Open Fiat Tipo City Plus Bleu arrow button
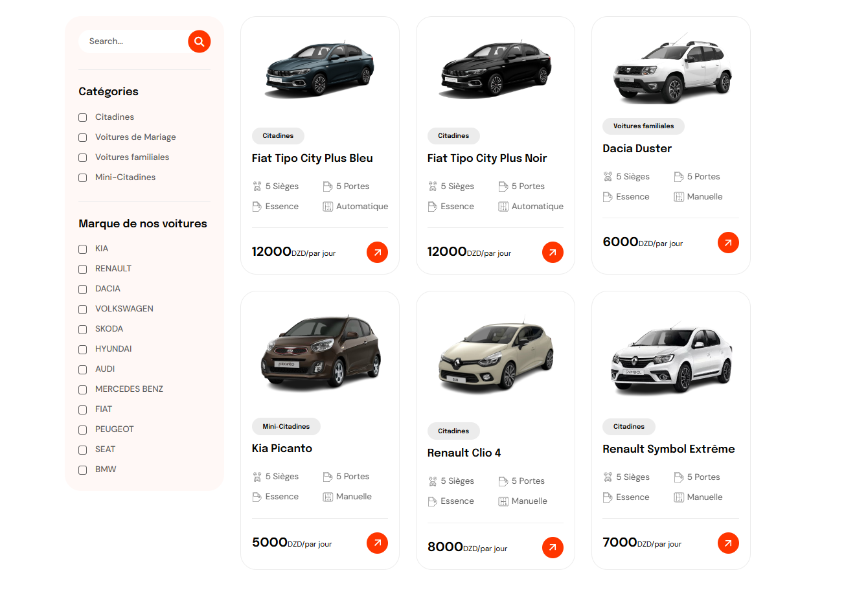This screenshot has height=590, width=868. 377,252
